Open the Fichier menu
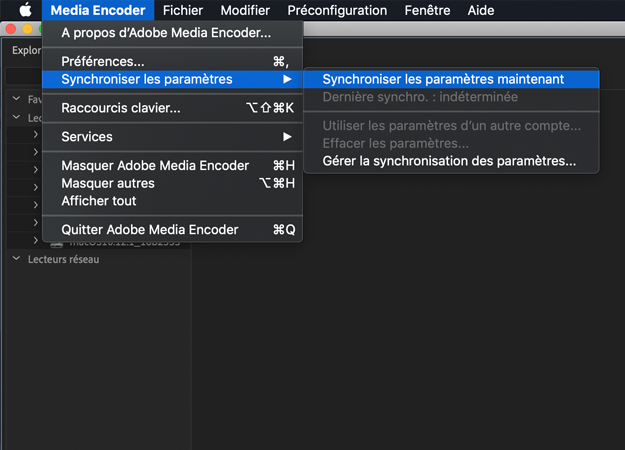The height and width of the screenshot is (450, 625). [x=182, y=10]
